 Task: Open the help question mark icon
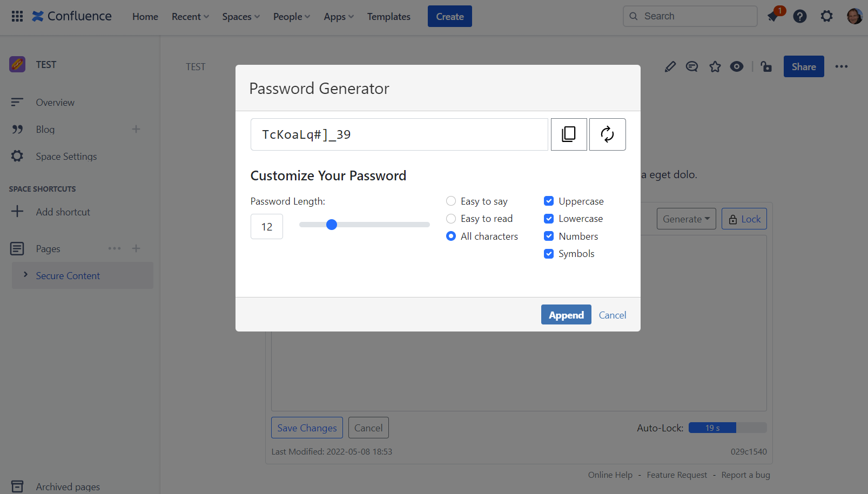pos(799,17)
